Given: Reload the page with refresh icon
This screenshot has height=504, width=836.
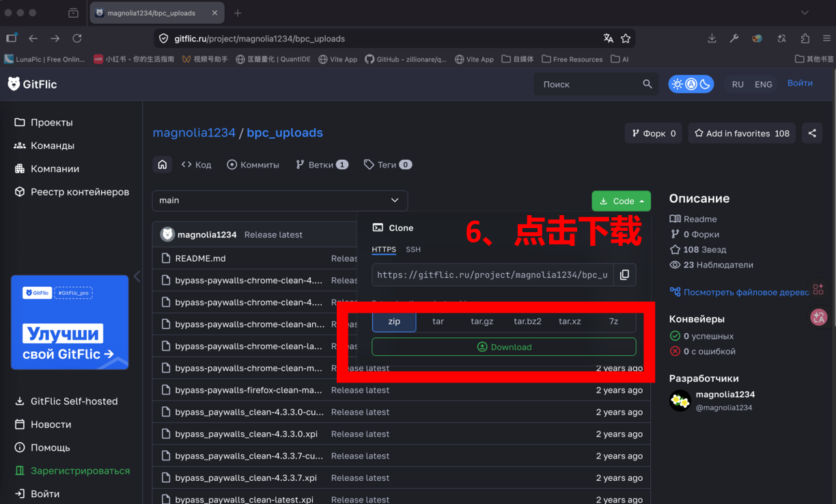Looking at the screenshot, I should click(77, 38).
